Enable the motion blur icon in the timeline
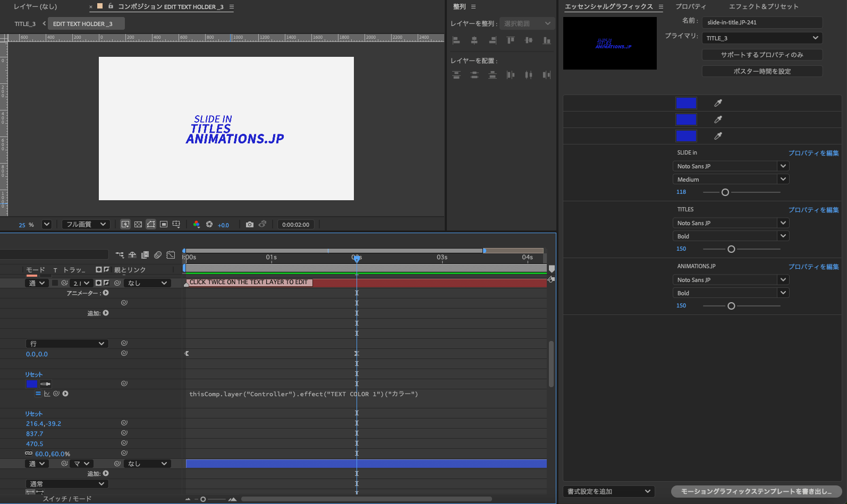 pos(158,255)
